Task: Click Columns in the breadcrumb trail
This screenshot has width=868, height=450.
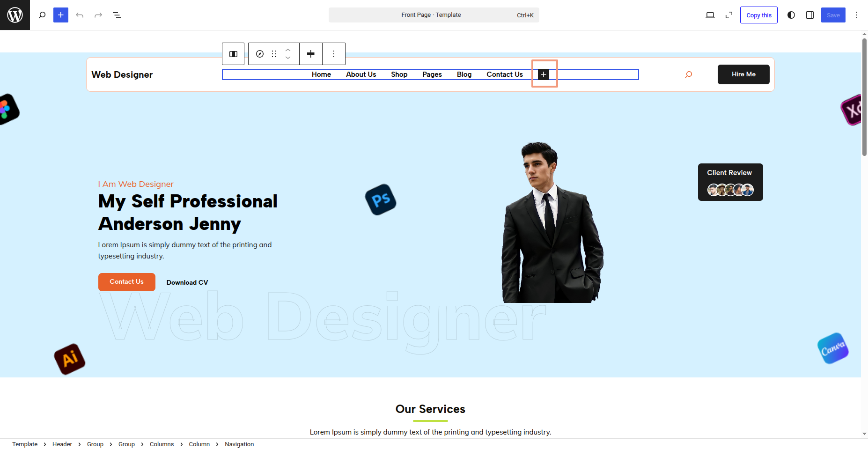Action: click(x=162, y=444)
